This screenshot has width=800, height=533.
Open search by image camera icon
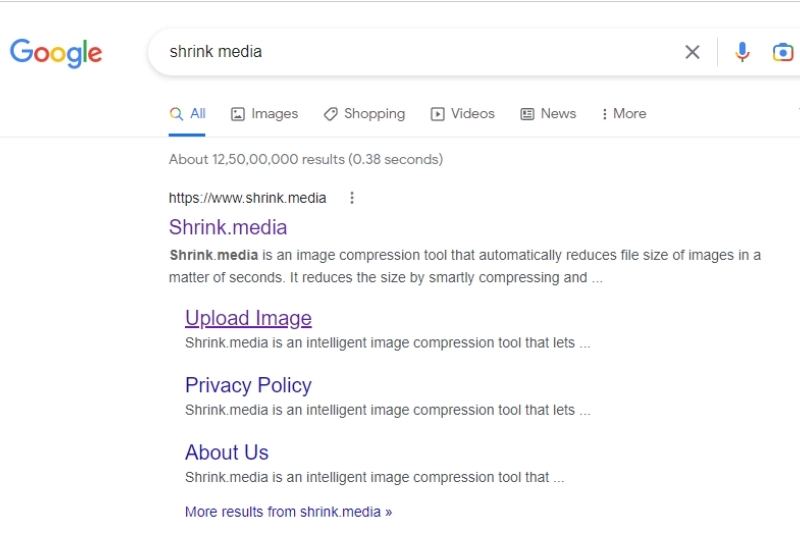783,52
